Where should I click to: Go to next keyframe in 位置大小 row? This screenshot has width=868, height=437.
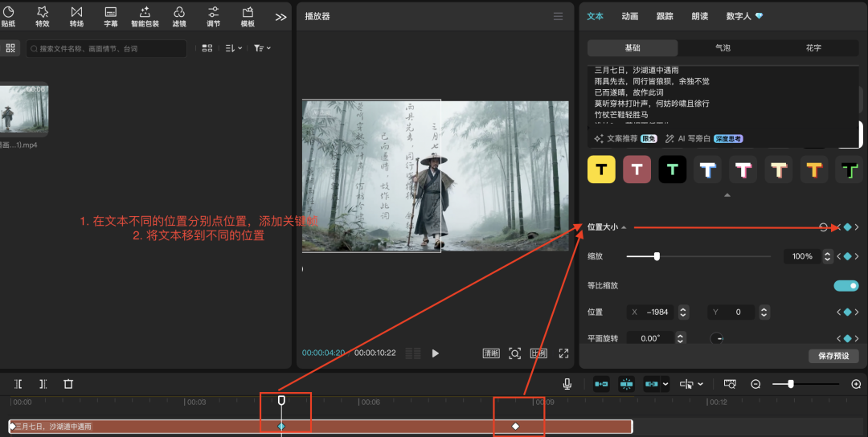pos(857,227)
